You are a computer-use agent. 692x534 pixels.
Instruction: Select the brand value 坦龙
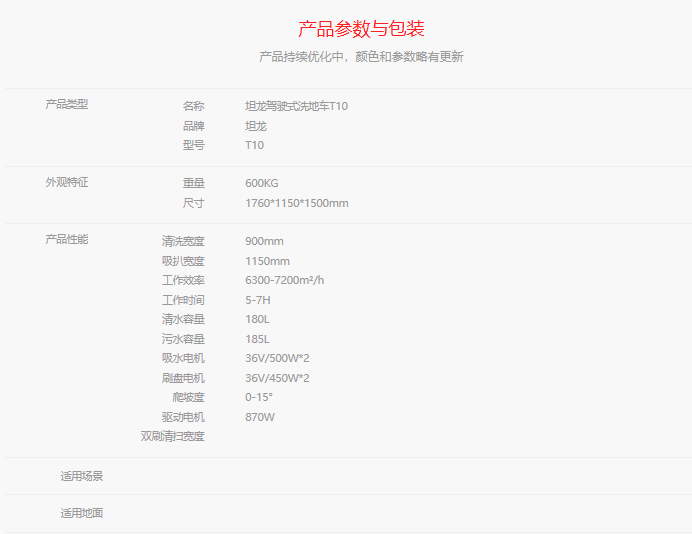pos(256,126)
